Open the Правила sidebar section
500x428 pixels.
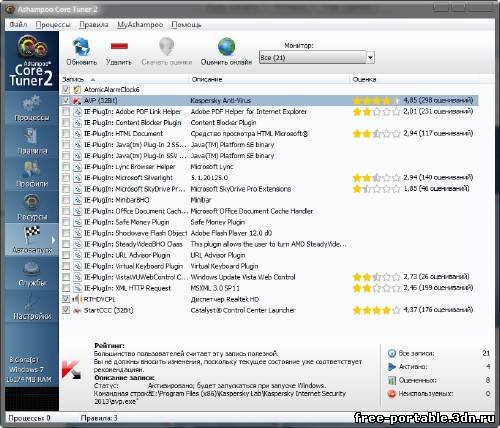click(32, 141)
